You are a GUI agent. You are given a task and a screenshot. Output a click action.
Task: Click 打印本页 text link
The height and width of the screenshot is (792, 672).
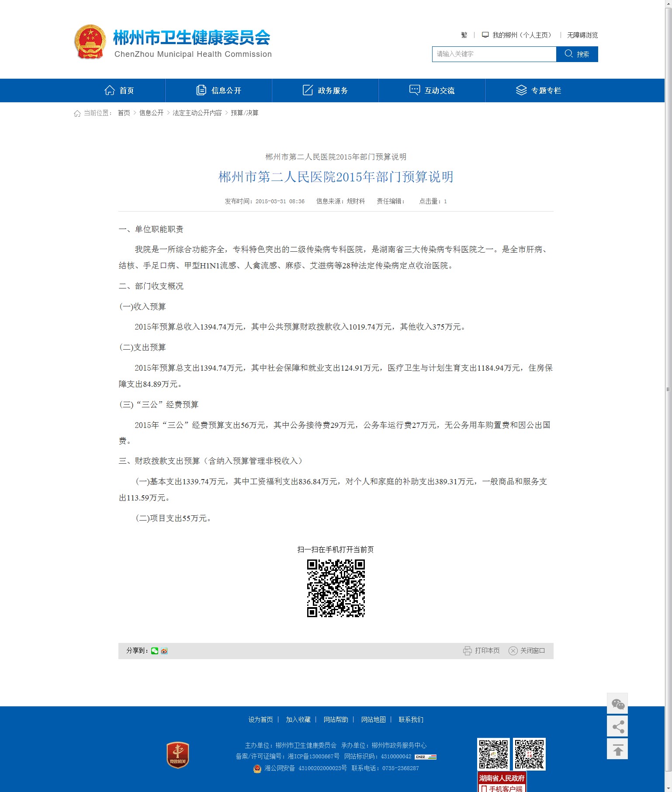tap(487, 651)
